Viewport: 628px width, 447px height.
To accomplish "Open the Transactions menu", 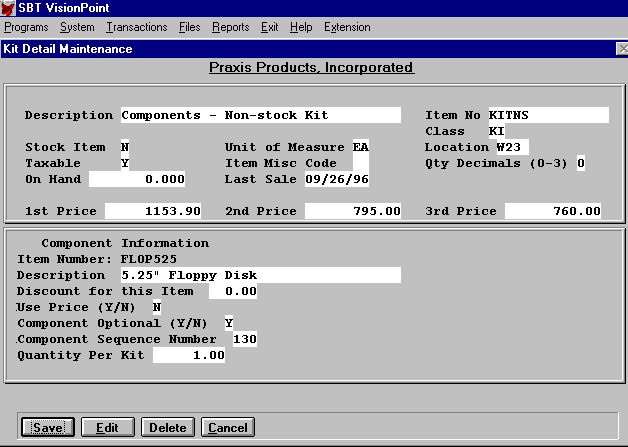I will pyautogui.click(x=137, y=27).
